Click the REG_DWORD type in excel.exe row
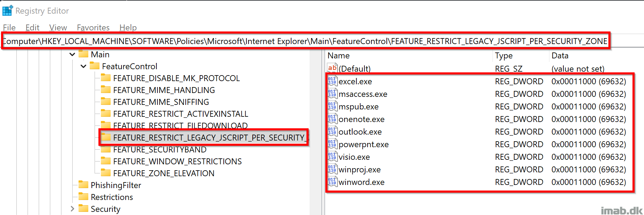The image size is (644, 215). pyautogui.click(x=519, y=81)
